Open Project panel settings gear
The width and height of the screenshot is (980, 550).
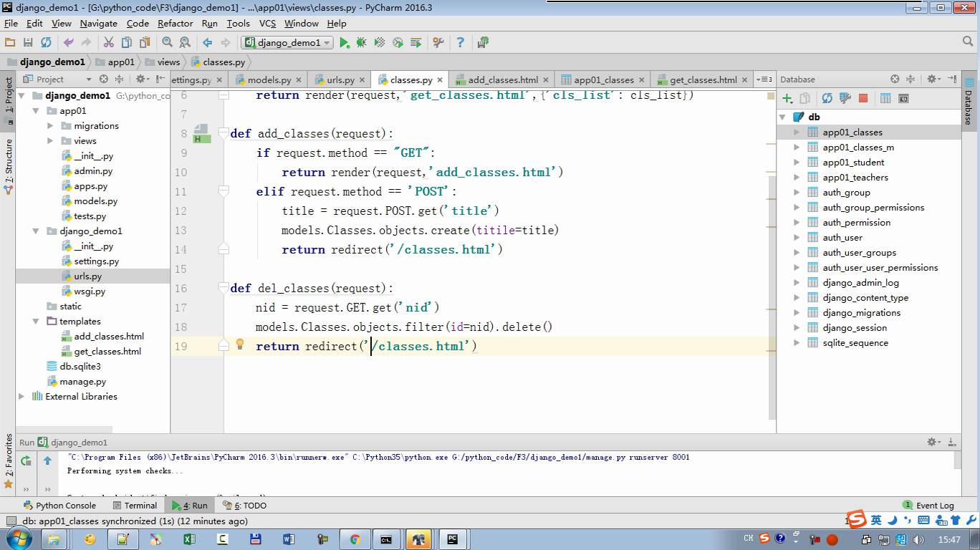pyautogui.click(x=141, y=79)
